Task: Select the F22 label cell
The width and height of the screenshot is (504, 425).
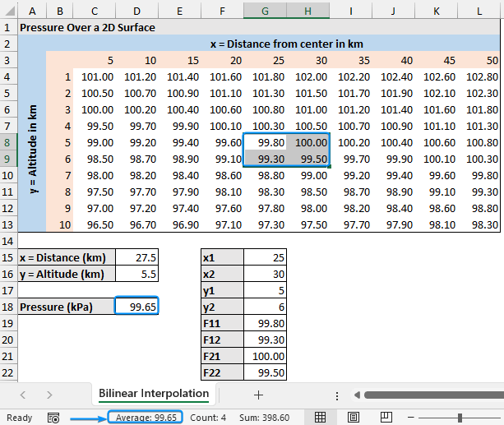Action: tap(222, 373)
